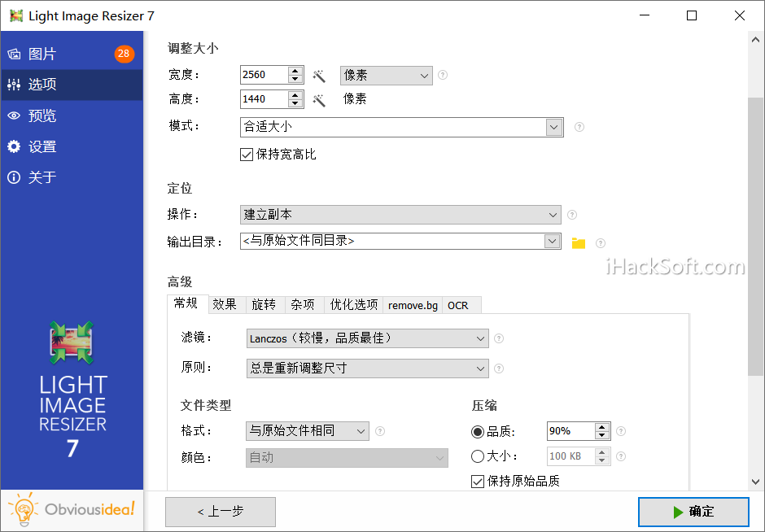Open the 原则 总是重新调整尺寸 dropdown
765x532 pixels.
[367, 368]
